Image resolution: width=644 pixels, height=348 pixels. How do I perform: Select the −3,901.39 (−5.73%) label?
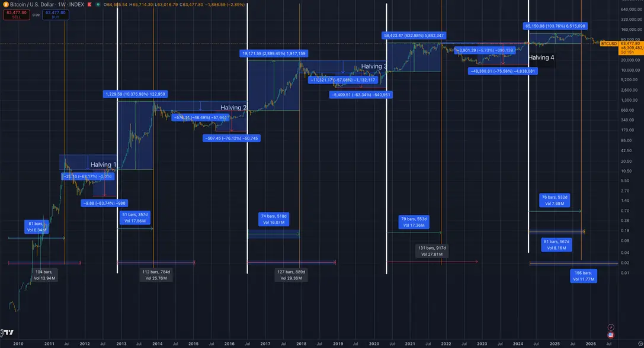pos(485,50)
